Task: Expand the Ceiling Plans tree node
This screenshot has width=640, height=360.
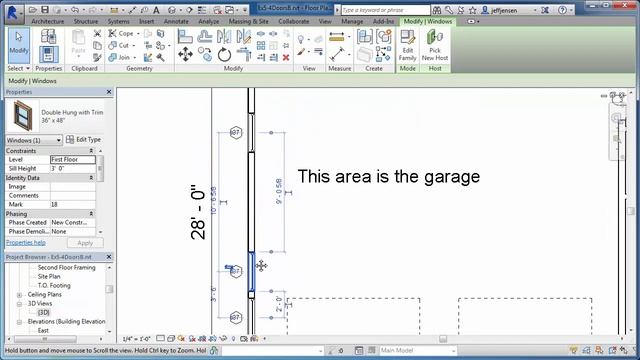Action: pyautogui.click(x=19, y=295)
